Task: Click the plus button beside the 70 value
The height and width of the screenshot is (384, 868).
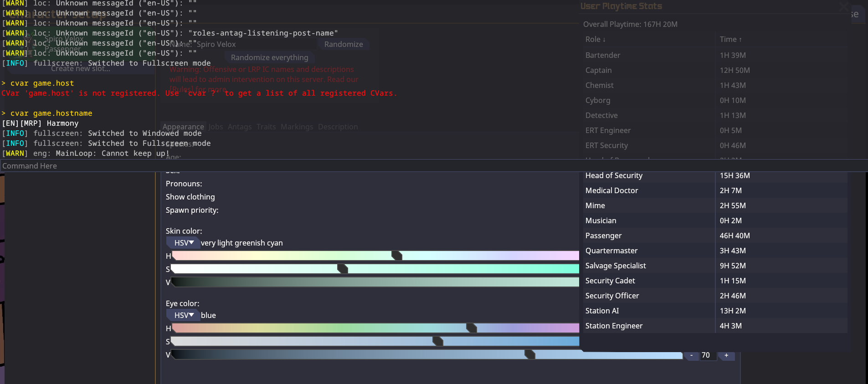Action: [x=726, y=355]
